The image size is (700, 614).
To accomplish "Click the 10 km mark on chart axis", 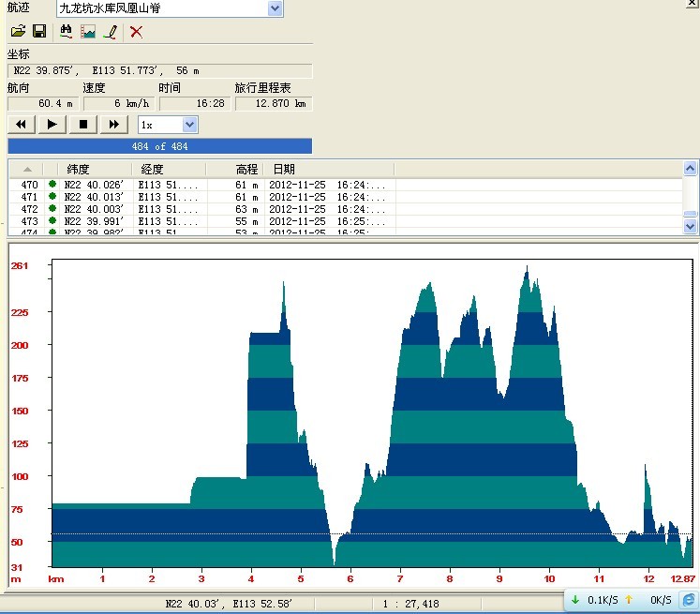I will point(549,578).
